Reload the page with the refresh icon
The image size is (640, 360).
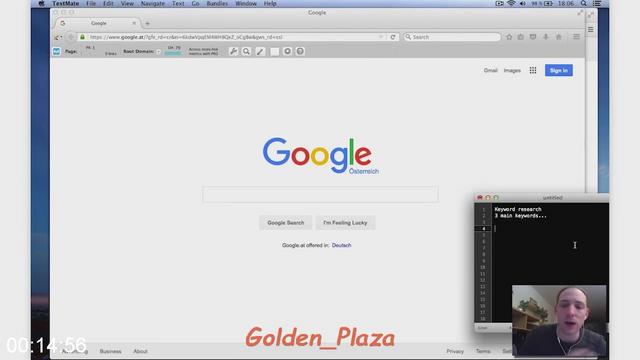tap(393, 37)
